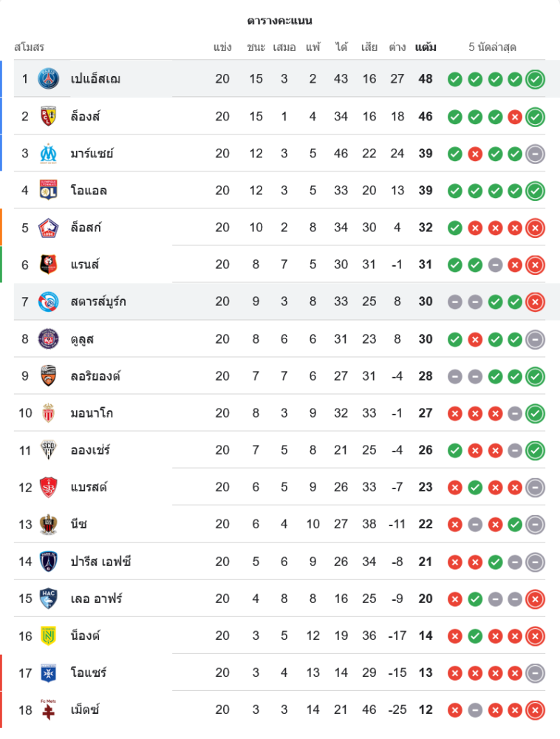Click the Marseille club crest
The height and width of the screenshot is (739, 560).
pyautogui.click(x=49, y=153)
